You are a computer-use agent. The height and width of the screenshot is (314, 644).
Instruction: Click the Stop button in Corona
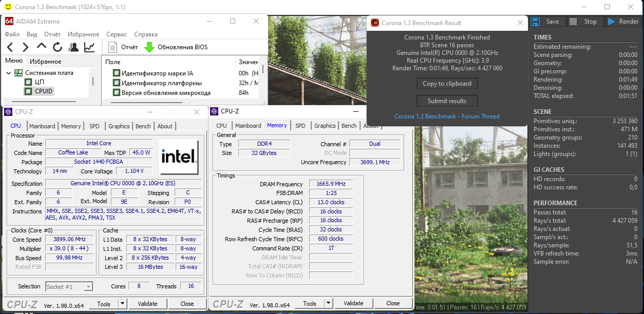(x=584, y=22)
